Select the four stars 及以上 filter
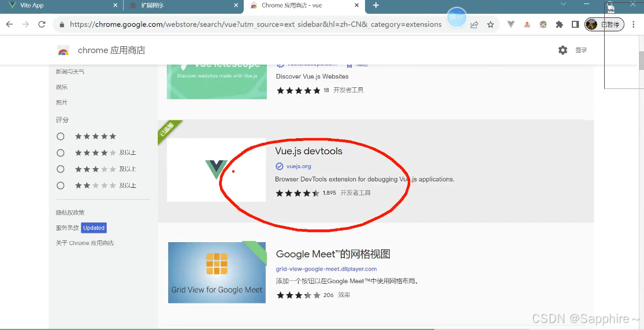The image size is (644, 330). pos(61,153)
